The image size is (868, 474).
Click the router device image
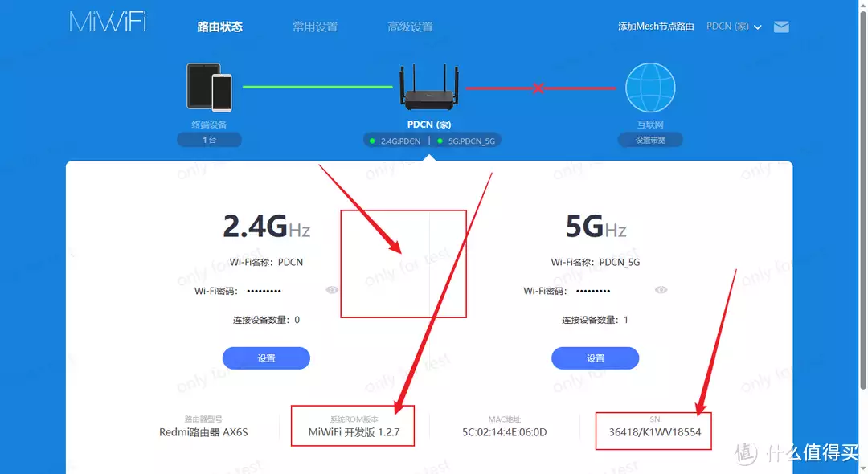tap(429, 87)
